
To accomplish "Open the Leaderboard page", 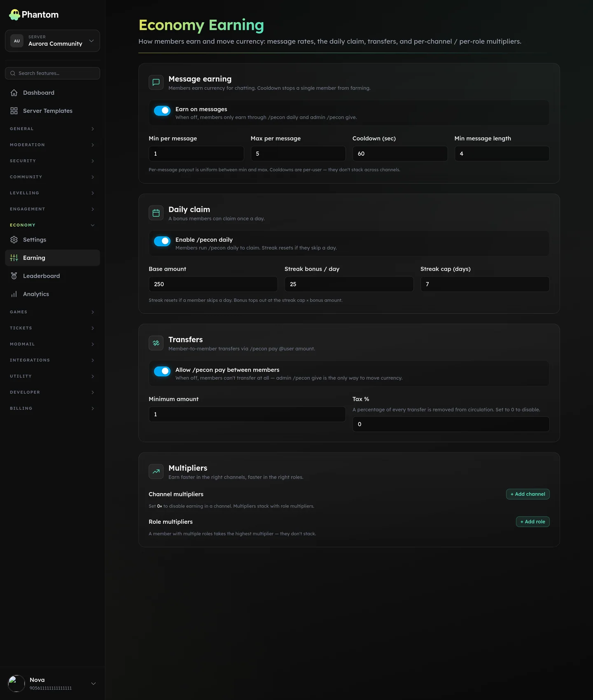I will coord(52,276).
